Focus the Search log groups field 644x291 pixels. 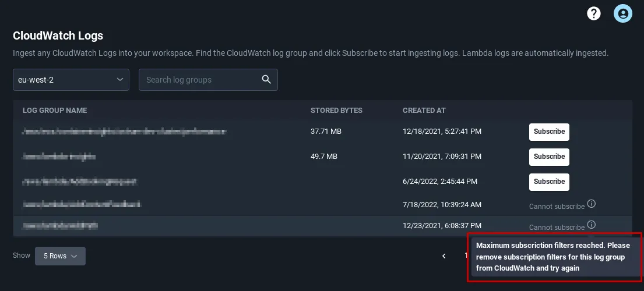(x=208, y=80)
